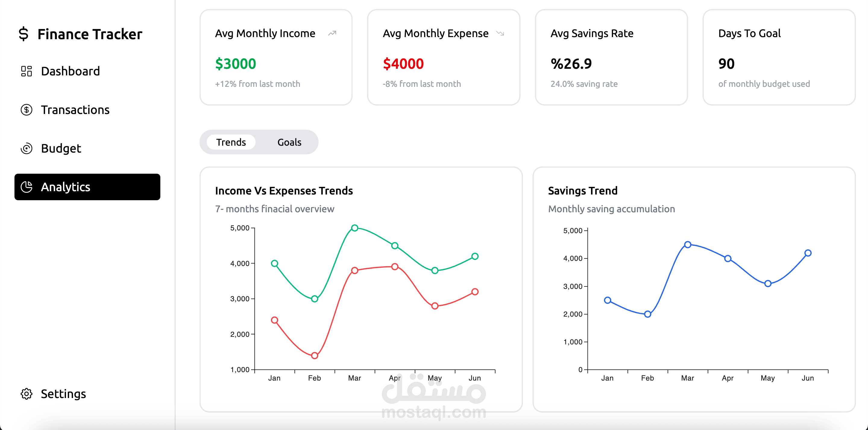
Task: Click the Days To Goal card
Action: [779, 57]
